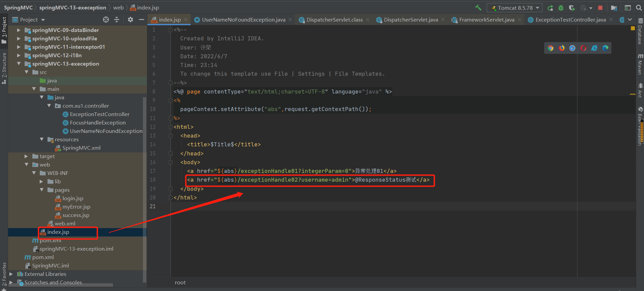
Task: Click the locate-in-project crosshair icon
Action: [106, 20]
